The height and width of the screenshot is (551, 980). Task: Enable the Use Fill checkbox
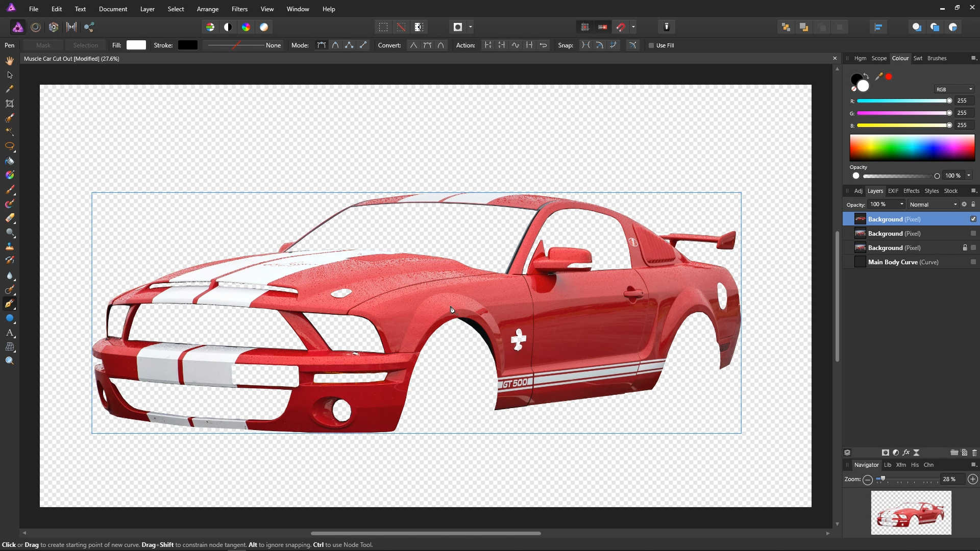click(651, 45)
